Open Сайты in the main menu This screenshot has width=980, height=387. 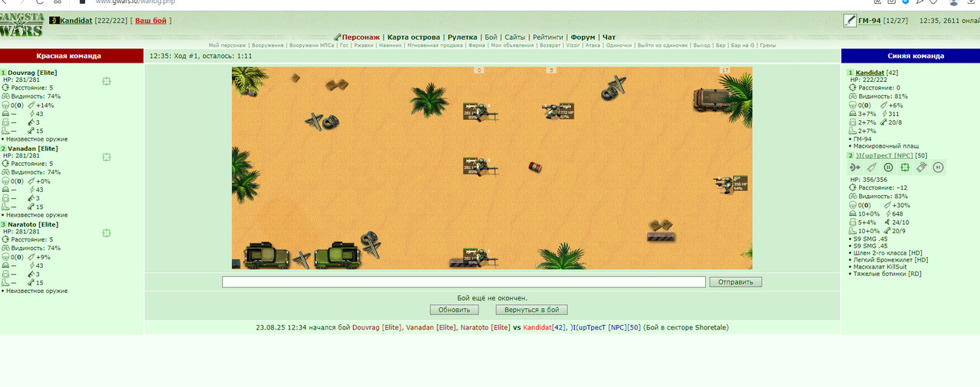(x=514, y=37)
